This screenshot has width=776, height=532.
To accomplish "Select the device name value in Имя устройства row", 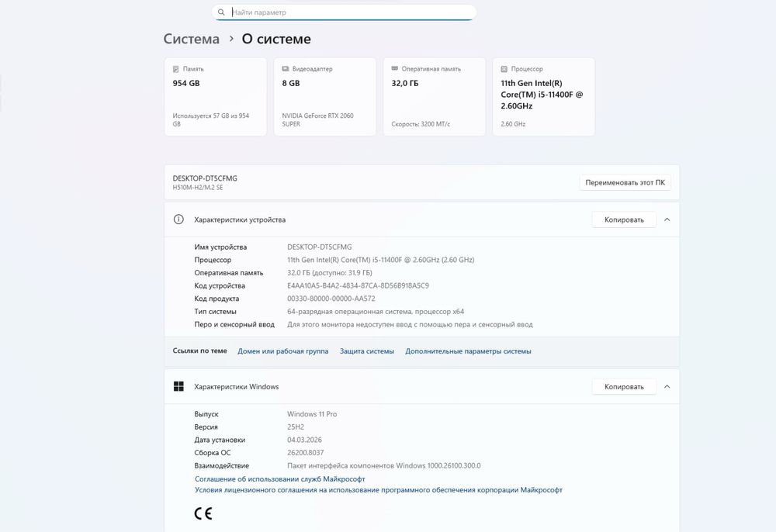I will (x=319, y=247).
